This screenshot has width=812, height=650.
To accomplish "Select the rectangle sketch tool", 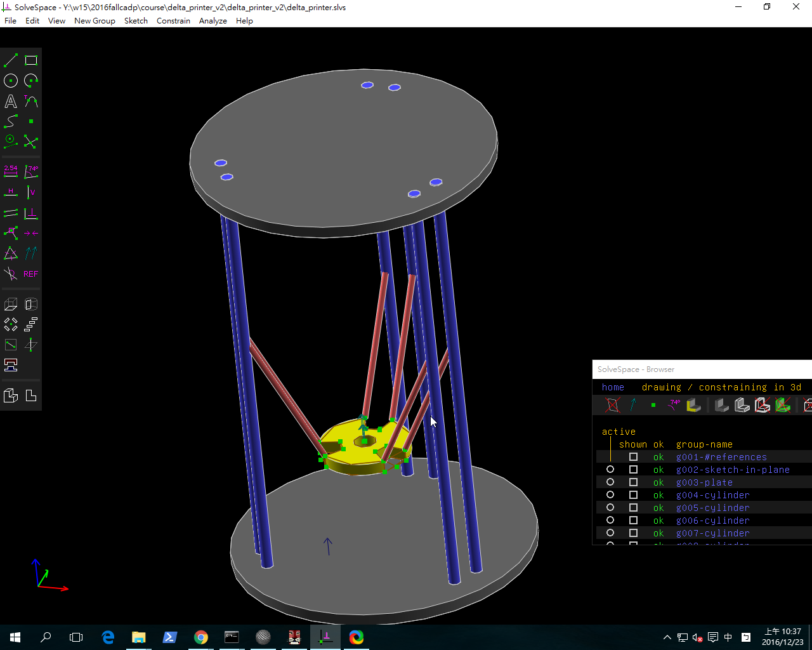I will pos(31,60).
